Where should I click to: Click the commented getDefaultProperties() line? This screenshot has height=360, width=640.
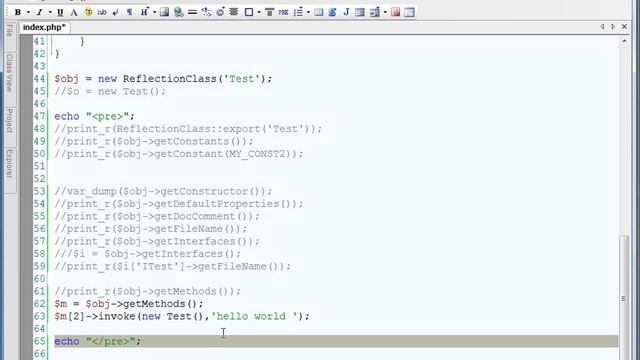tap(179, 204)
